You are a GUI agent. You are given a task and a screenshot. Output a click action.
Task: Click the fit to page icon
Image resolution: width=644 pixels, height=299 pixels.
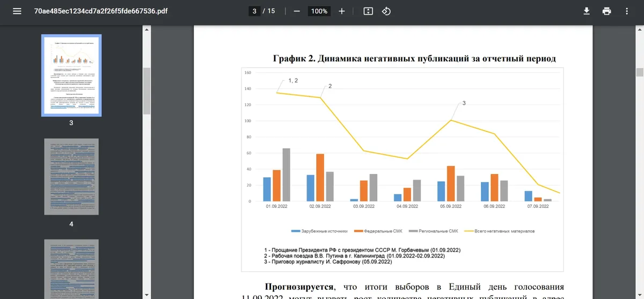coord(368,11)
